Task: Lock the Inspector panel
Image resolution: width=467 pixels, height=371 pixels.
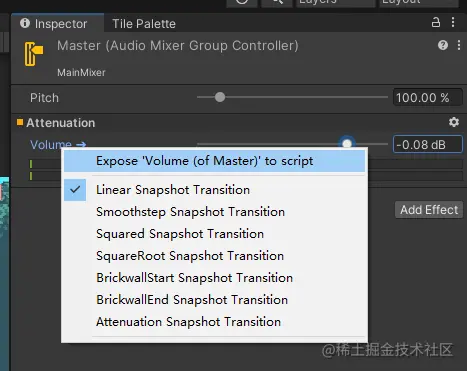Action: (x=436, y=22)
